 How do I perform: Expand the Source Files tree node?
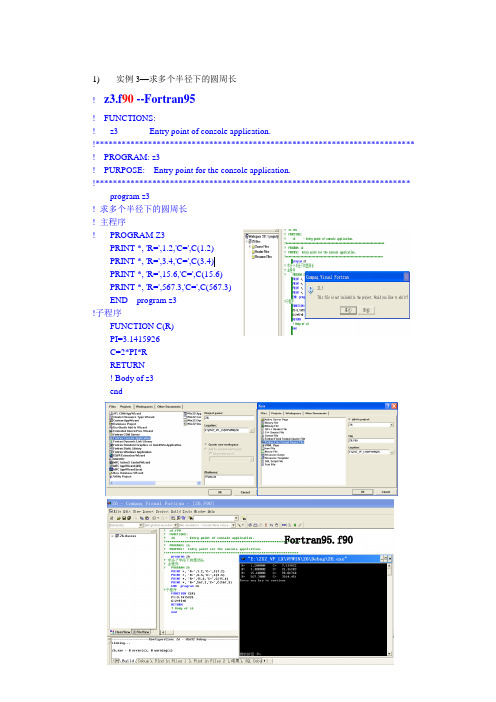250,247
